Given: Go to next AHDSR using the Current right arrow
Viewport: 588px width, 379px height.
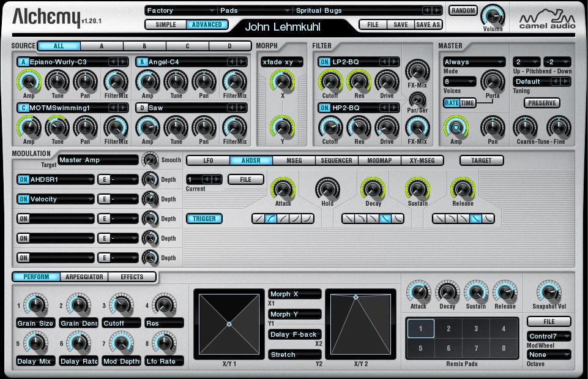Looking at the screenshot, I should click(x=217, y=179).
